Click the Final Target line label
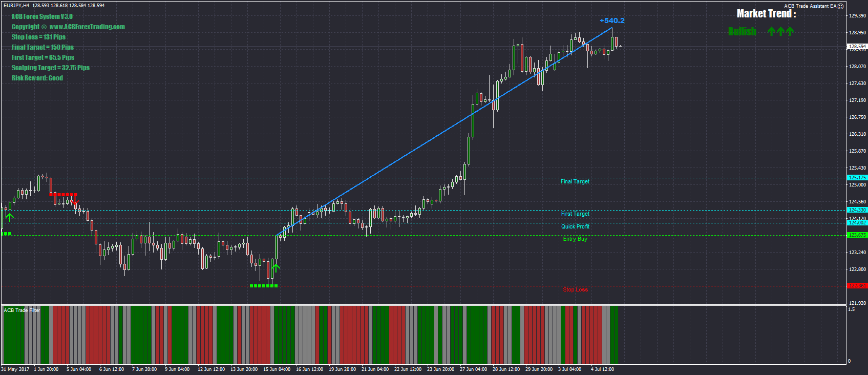Screen dimensions: 868x375 coord(575,181)
